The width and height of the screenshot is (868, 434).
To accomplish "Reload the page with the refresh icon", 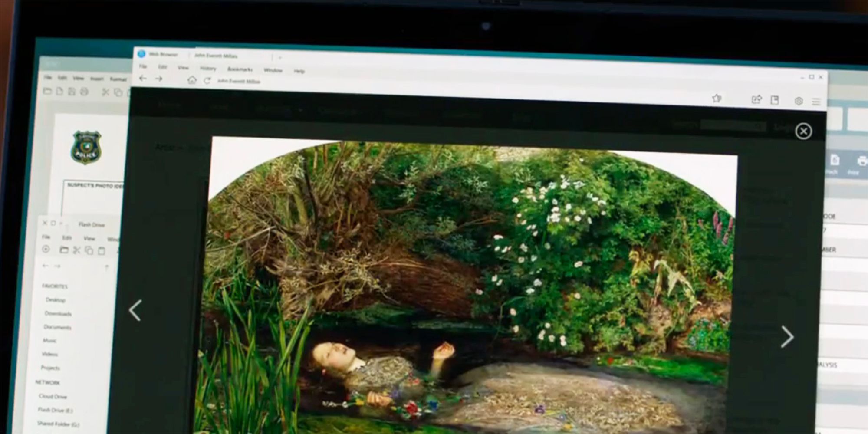I will [207, 81].
